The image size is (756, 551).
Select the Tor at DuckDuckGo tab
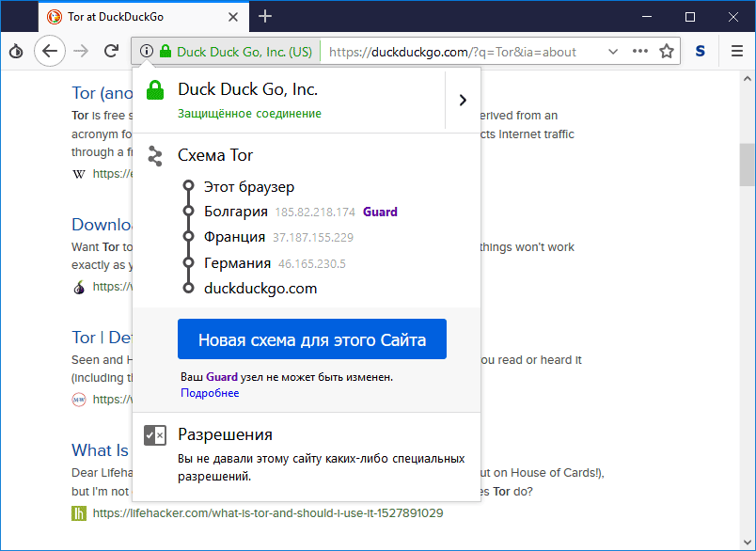pos(144,17)
